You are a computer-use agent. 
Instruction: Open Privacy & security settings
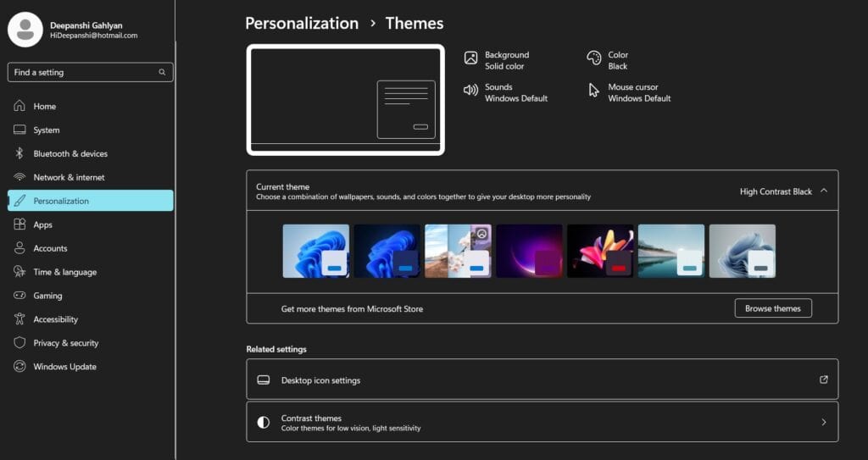click(90, 342)
